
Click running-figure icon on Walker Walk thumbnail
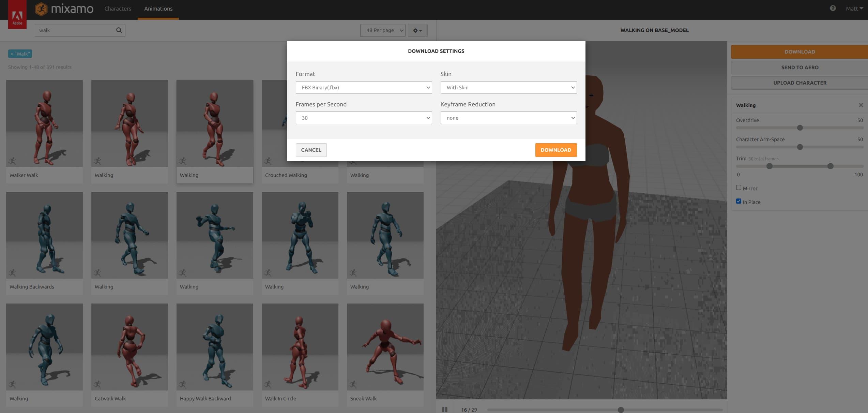click(x=13, y=161)
